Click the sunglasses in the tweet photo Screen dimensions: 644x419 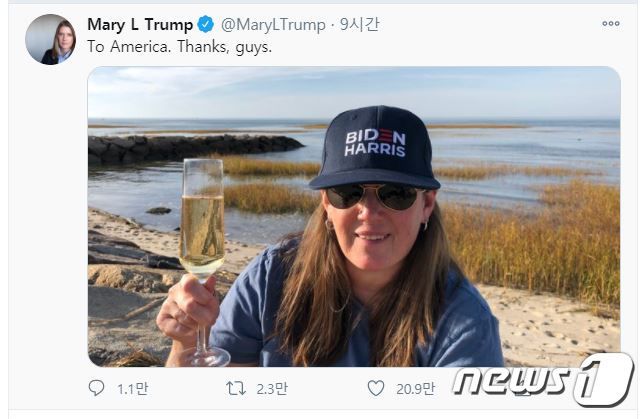click(x=373, y=196)
